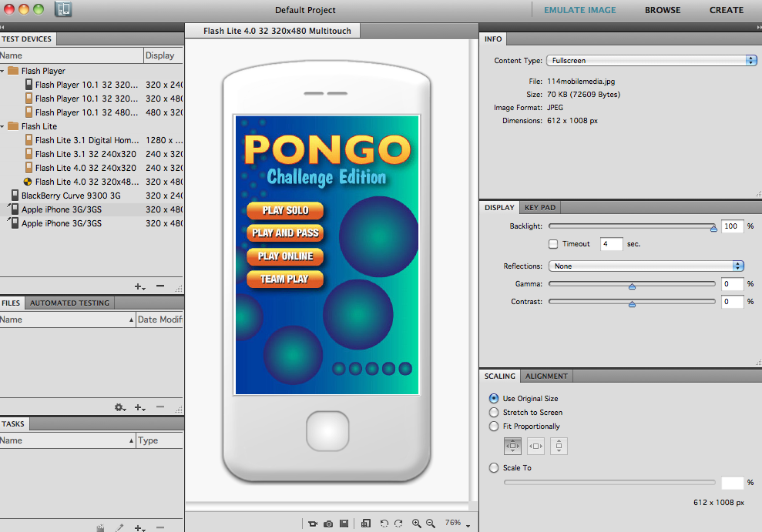Zoom in on the emulated device
The image size is (762, 532).
417,524
